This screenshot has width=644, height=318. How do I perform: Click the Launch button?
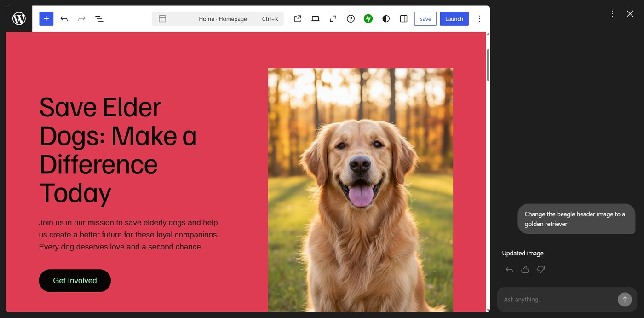pyautogui.click(x=454, y=18)
